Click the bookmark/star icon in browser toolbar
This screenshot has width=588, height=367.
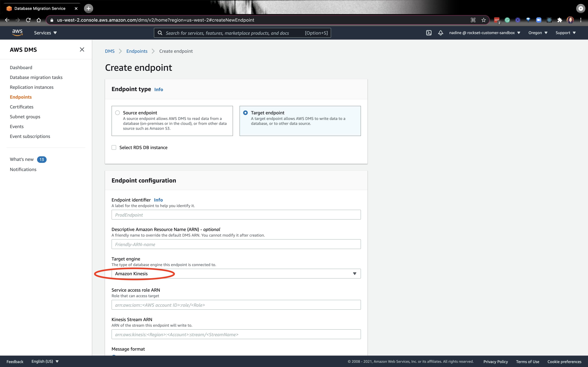point(484,20)
